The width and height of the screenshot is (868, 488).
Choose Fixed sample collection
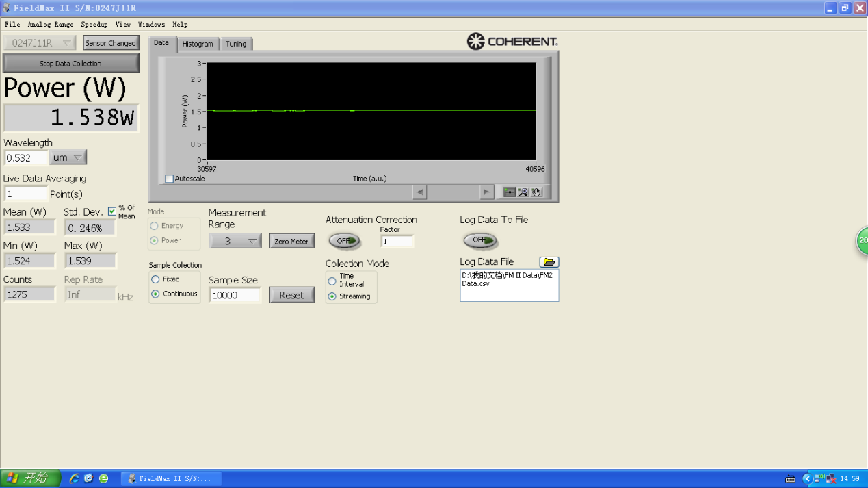pos(155,279)
